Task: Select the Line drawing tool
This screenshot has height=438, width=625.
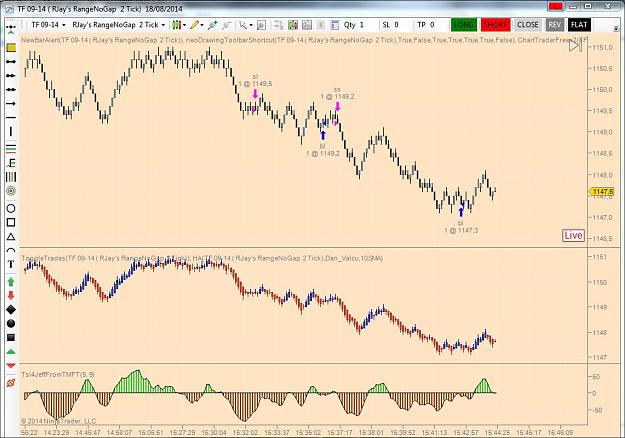Action: click(x=11, y=62)
